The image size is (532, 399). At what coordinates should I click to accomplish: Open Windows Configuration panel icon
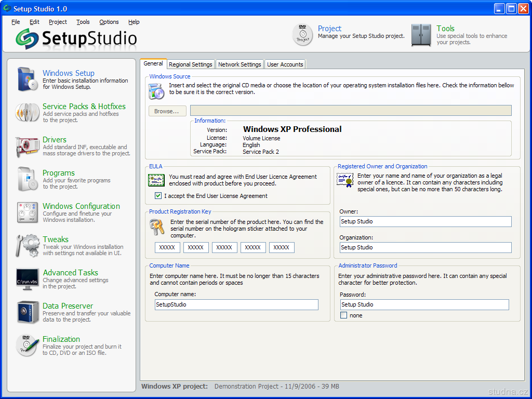[x=27, y=212]
